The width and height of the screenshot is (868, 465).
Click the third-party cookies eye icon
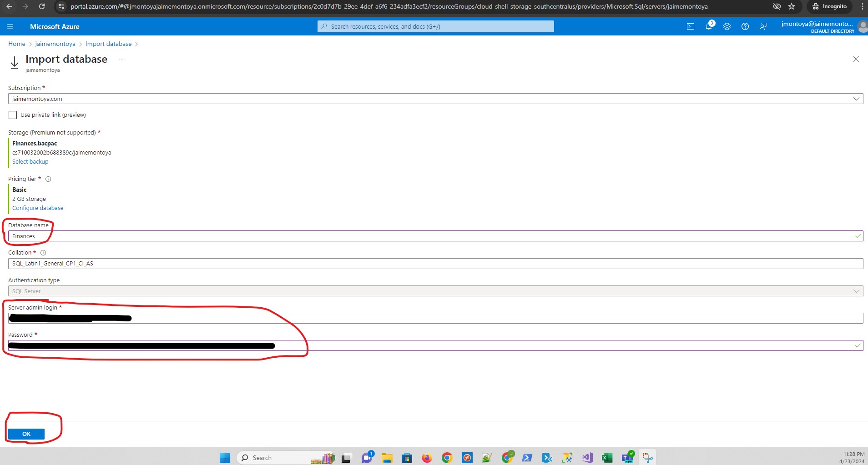(777, 6)
